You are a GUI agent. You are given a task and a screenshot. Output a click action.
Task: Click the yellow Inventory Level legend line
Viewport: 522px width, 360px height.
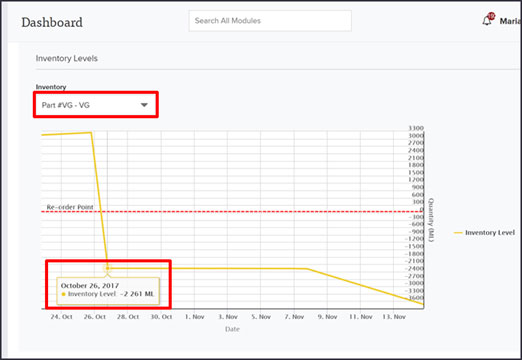[x=458, y=233]
